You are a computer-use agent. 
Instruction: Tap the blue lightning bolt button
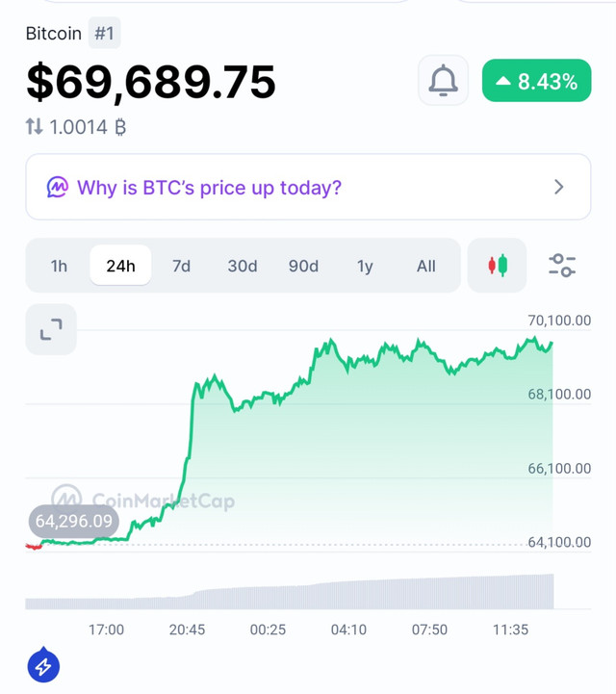pos(43,665)
